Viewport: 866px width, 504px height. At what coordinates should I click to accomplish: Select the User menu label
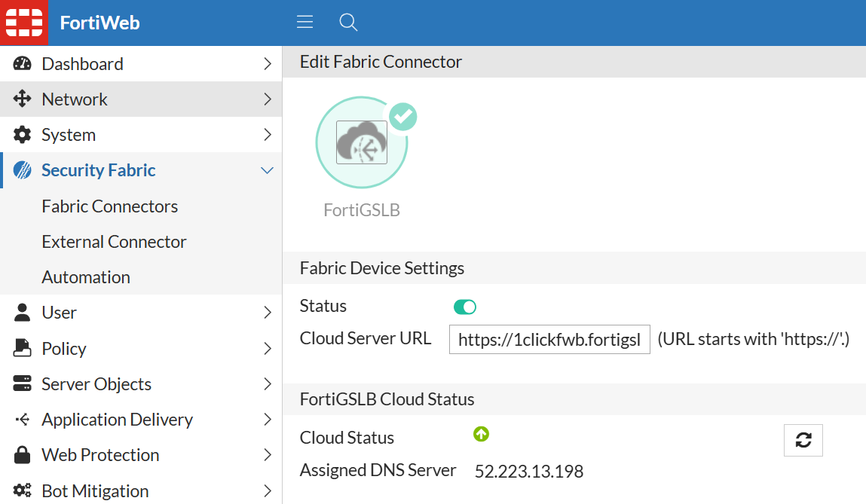pyautogui.click(x=59, y=313)
